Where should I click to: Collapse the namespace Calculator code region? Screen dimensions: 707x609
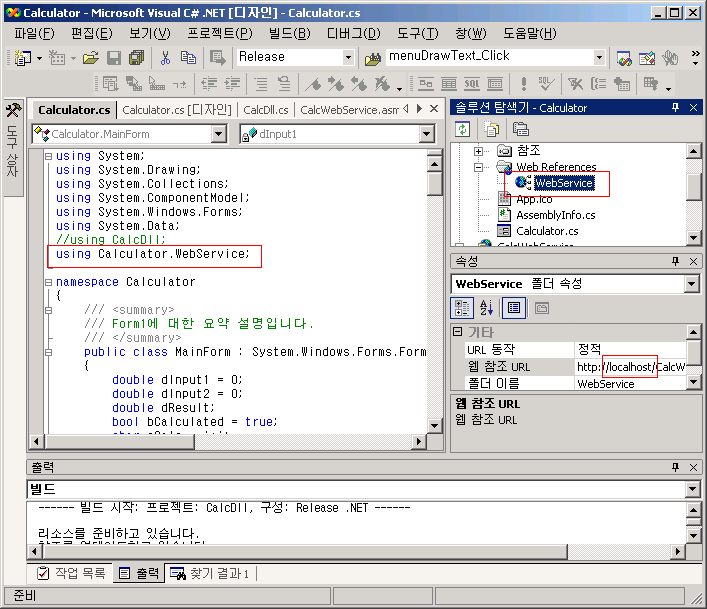click(48, 282)
